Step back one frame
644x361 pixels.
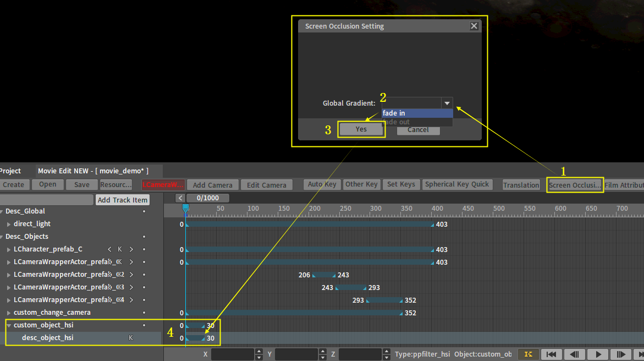coord(575,354)
